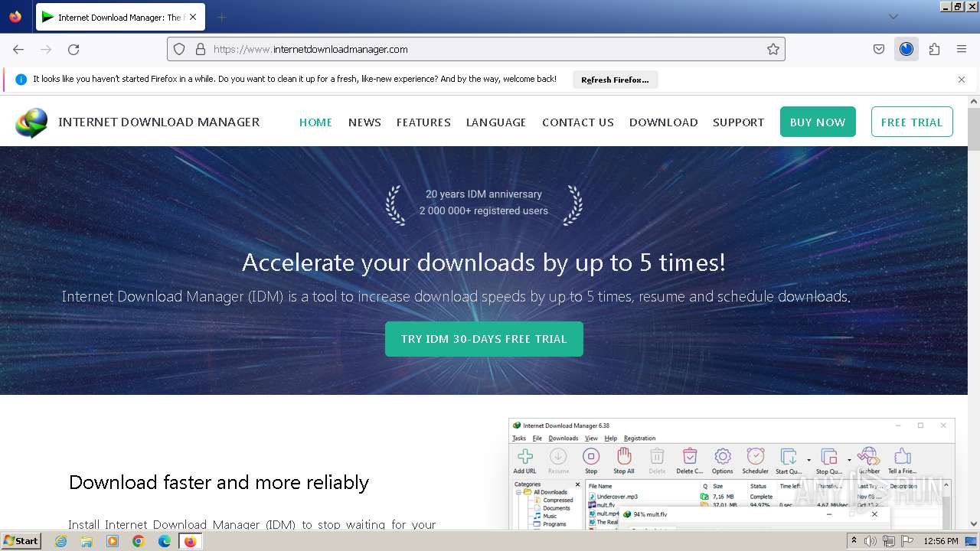
Task: Open the tracking protection shield icon
Action: pyautogui.click(x=179, y=49)
